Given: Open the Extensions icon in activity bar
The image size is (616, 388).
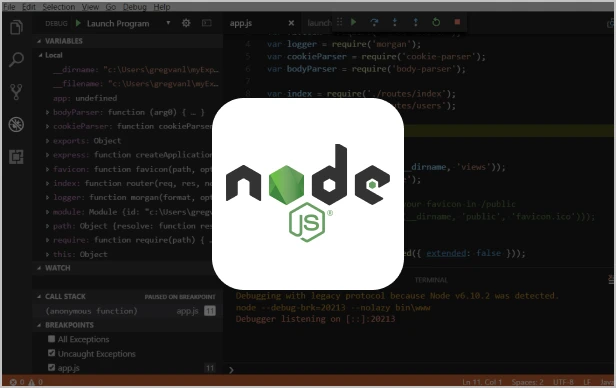Looking at the screenshot, I should tap(16, 157).
